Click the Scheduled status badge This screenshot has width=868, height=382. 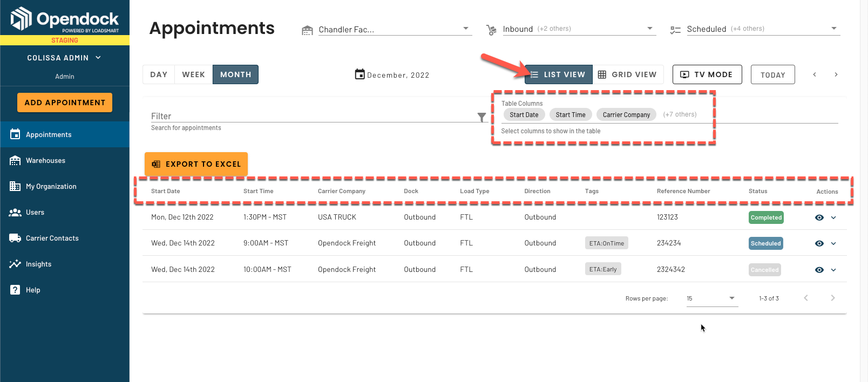pos(765,243)
